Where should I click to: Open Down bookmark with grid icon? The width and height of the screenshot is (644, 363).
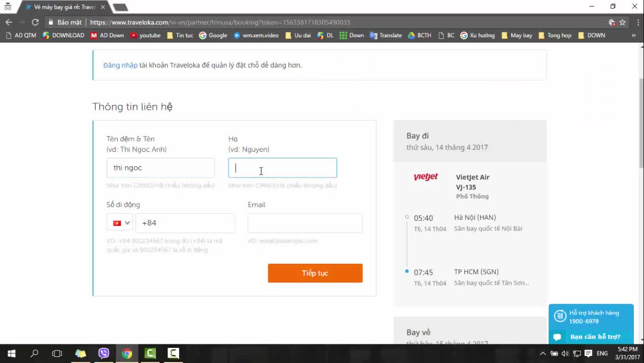[352, 35]
